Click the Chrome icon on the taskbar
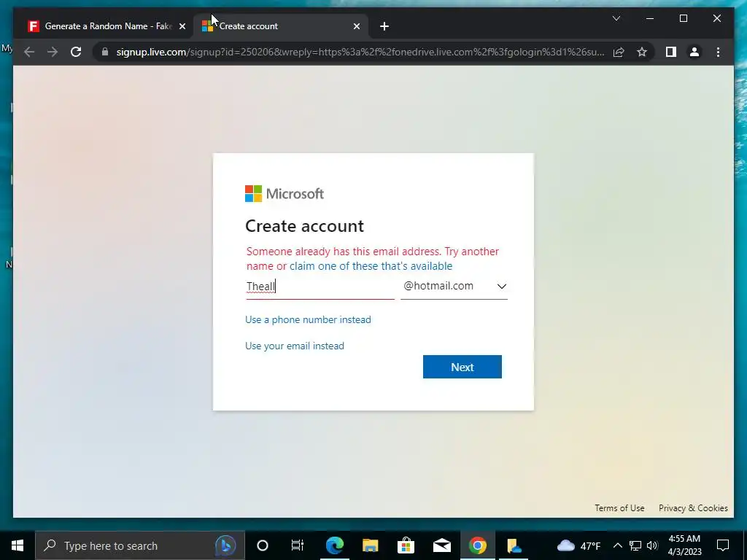747x560 pixels. pyautogui.click(x=477, y=545)
